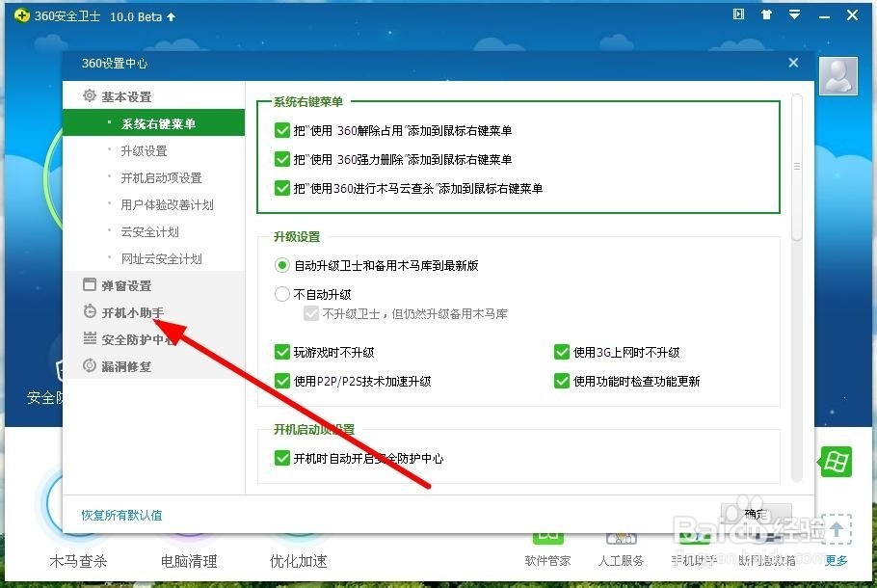This screenshot has width=877, height=588.
Task: Expand the 漏洞修复 section
Action: pyautogui.click(x=126, y=367)
